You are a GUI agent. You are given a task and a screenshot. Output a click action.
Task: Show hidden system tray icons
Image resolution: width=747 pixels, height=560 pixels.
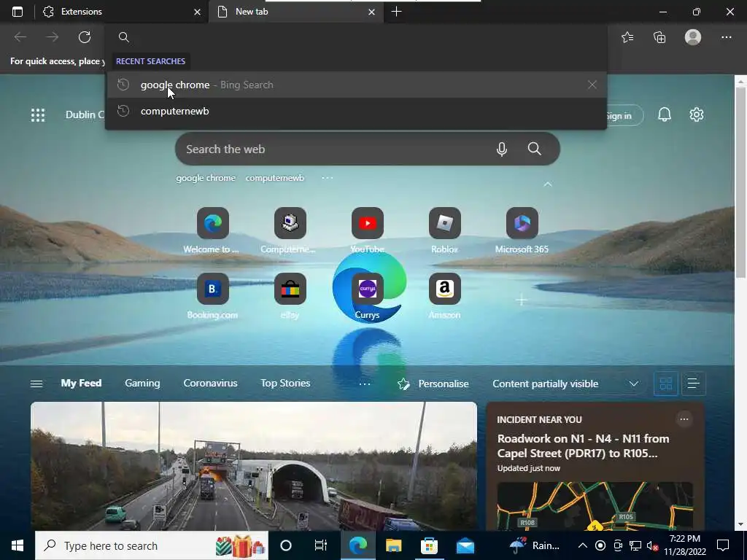pyautogui.click(x=582, y=545)
